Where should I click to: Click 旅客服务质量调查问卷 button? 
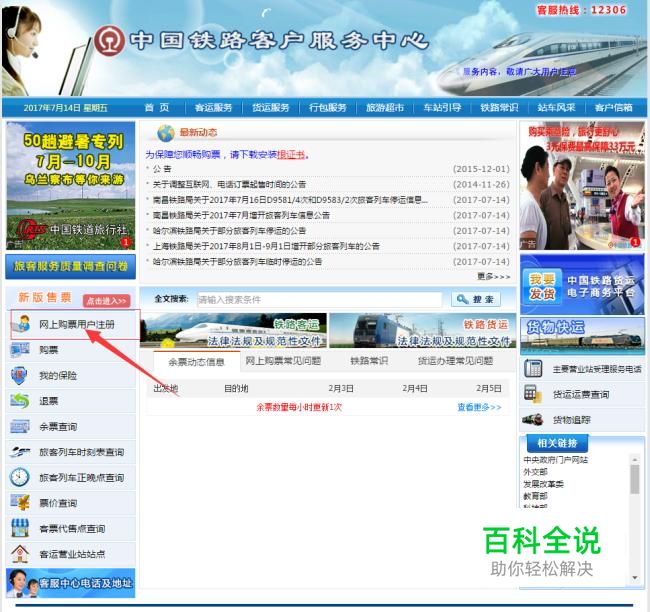tap(70, 267)
